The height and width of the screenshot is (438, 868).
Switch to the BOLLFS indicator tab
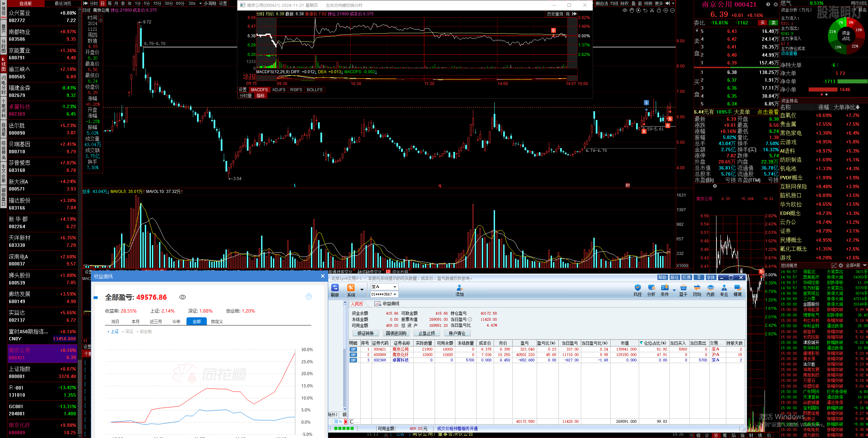314,90
